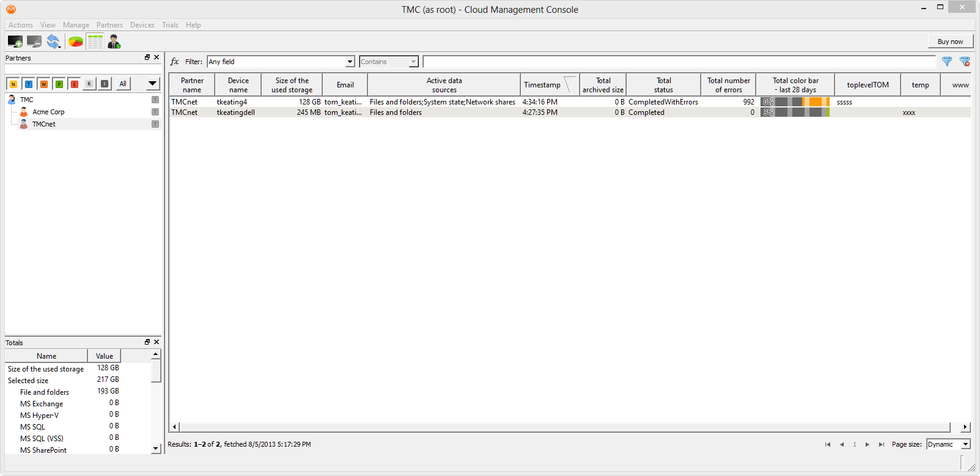
Task: Click the blue refresh arrows icon
Action: coord(54,42)
